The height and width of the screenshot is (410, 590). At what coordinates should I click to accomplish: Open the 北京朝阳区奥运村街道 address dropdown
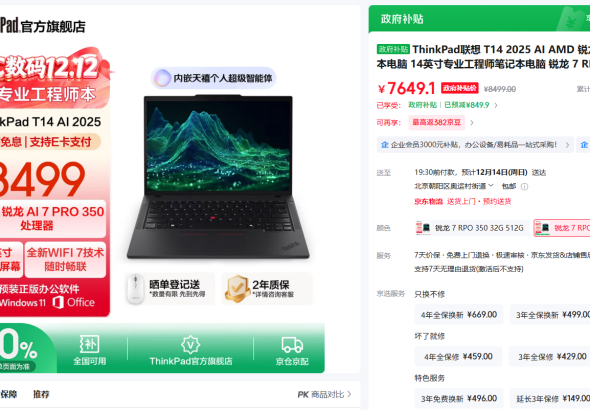point(454,186)
